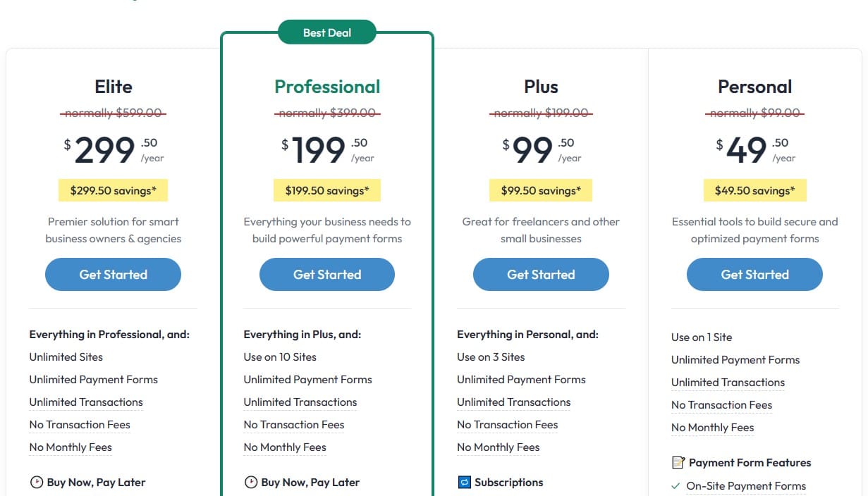Click the blue Subscriptions icon in the Plus column
Viewport: 868px width, 496px height.
pyautogui.click(x=465, y=483)
